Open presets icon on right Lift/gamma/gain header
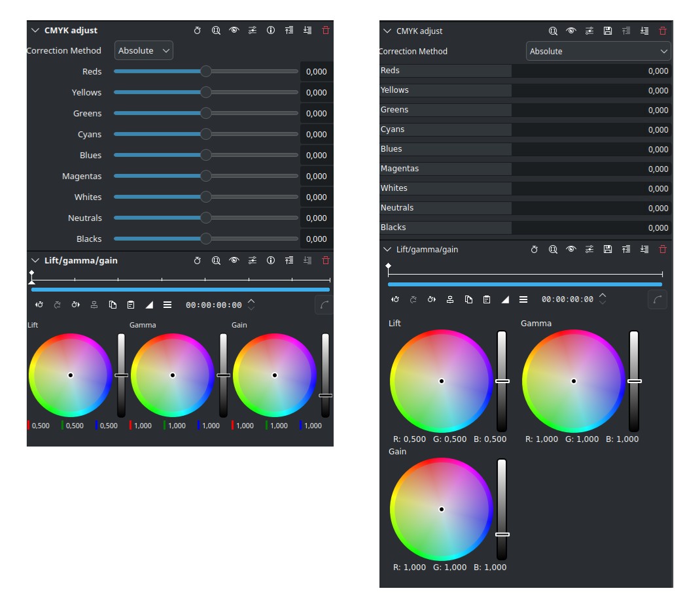Image resolution: width=700 pixels, height=608 pixels. pyautogui.click(x=589, y=249)
